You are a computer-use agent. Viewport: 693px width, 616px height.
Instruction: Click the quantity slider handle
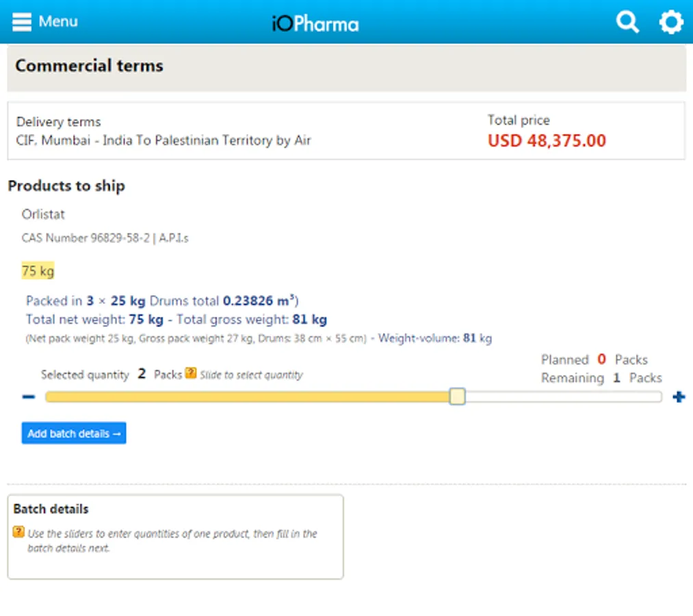[457, 397]
